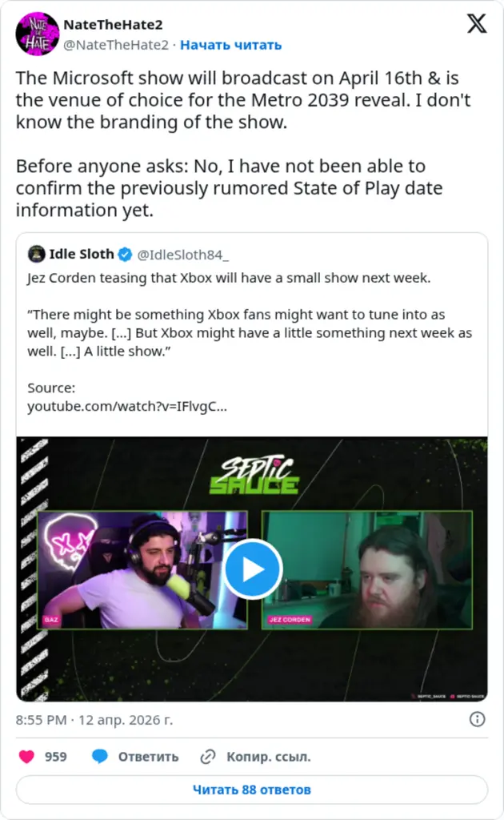Open the Читать 88 ответов link
The width and height of the screenshot is (504, 820).
[x=252, y=789]
